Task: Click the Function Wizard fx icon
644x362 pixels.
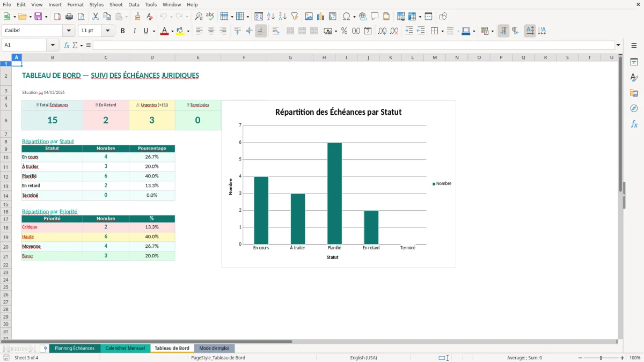Action: pyautogui.click(x=67, y=45)
